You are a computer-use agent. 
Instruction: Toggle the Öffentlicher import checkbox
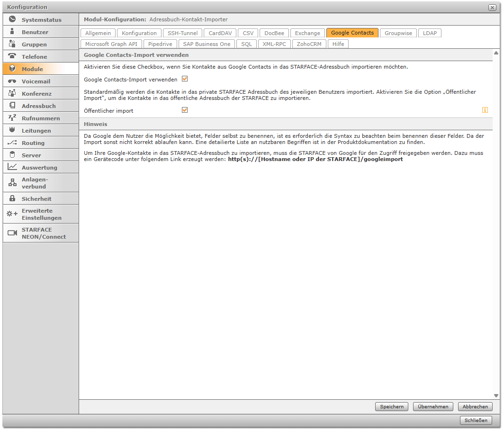[185, 110]
